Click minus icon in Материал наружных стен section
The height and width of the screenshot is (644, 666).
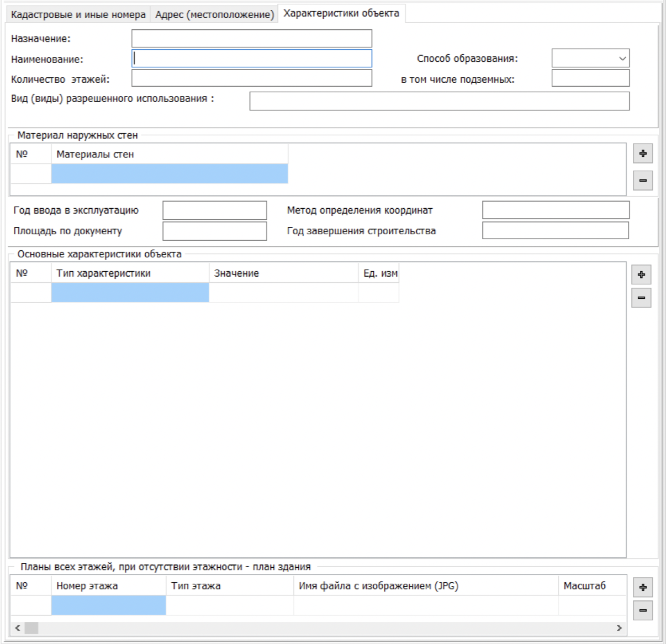(x=642, y=181)
